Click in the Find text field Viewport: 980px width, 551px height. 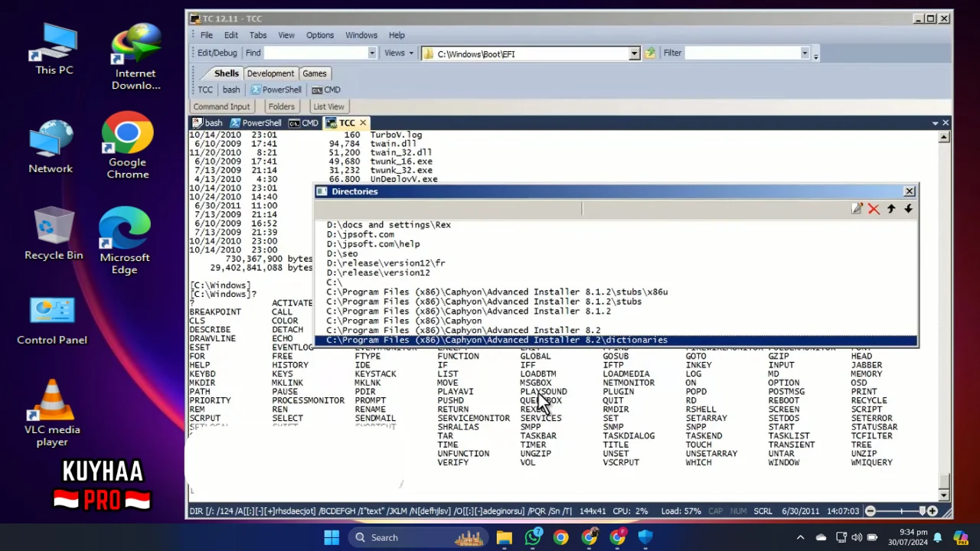(x=315, y=53)
